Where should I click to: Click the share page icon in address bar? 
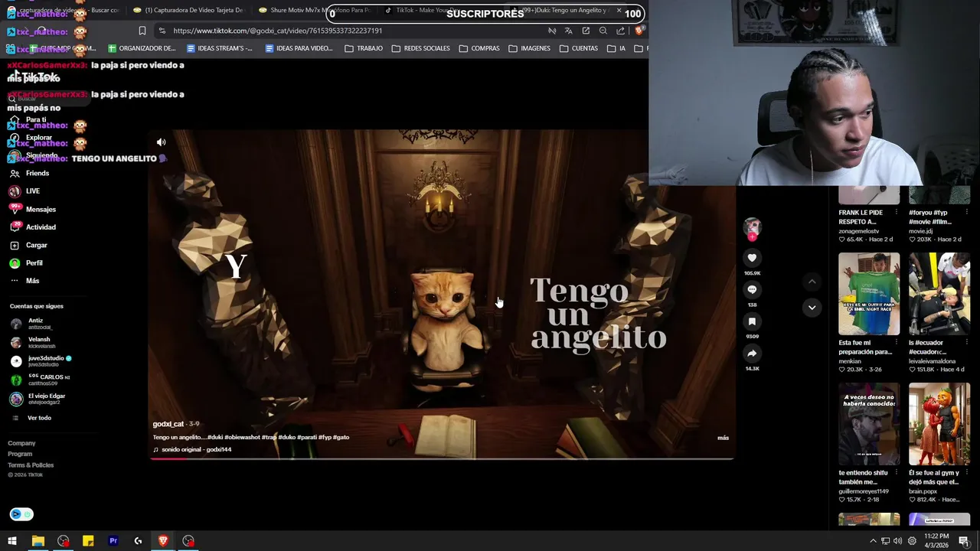point(620,31)
